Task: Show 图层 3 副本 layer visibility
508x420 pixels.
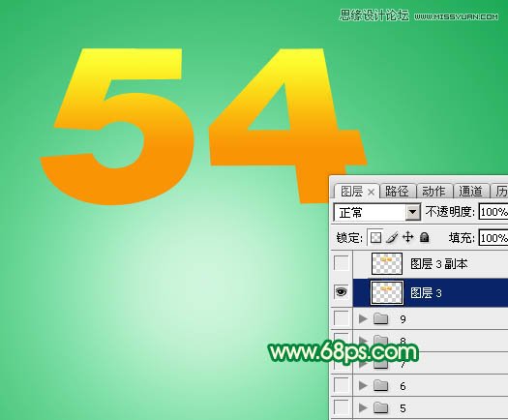Action: click(x=342, y=263)
